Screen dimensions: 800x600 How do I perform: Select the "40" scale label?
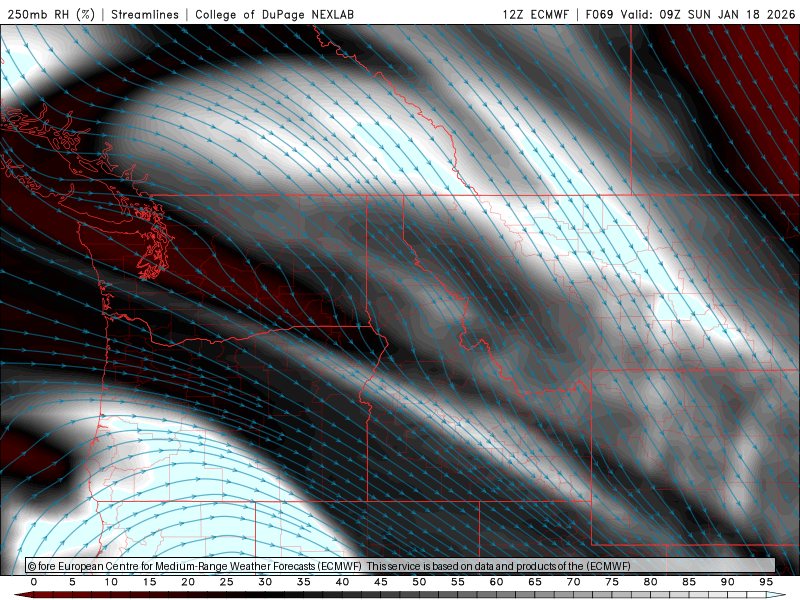click(342, 582)
